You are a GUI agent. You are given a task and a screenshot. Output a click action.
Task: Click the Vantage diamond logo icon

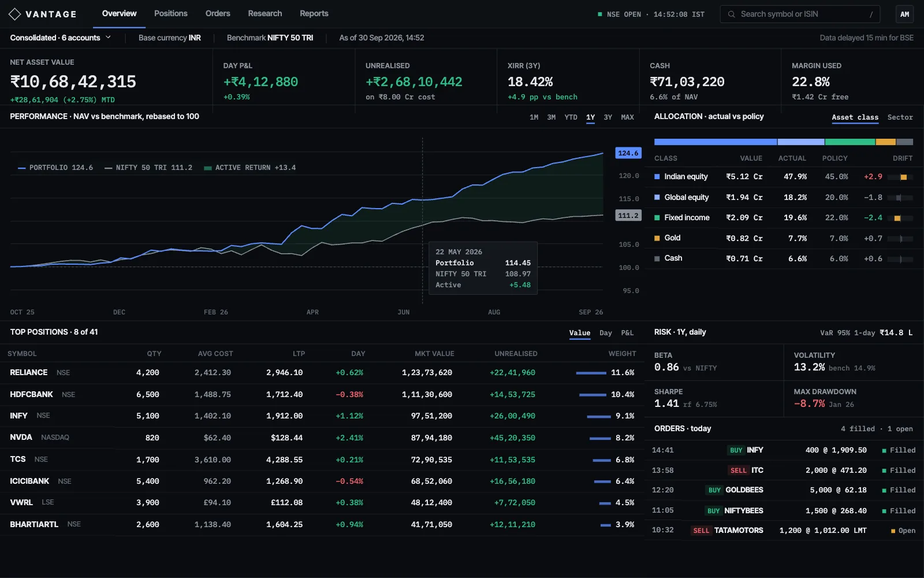[x=15, y=14]
